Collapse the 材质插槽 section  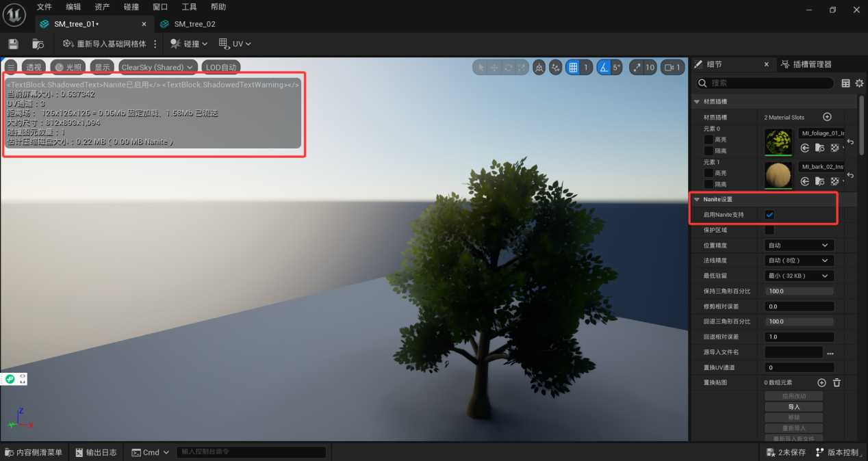[697, 101]
